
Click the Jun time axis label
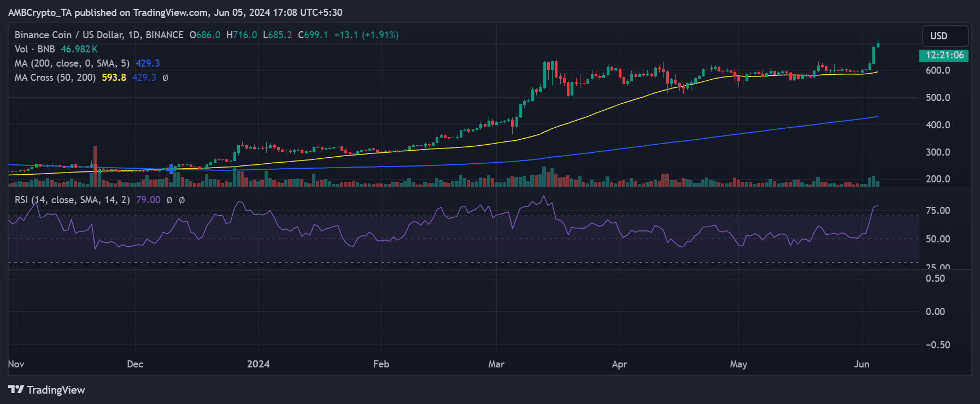tap(862, 364)
